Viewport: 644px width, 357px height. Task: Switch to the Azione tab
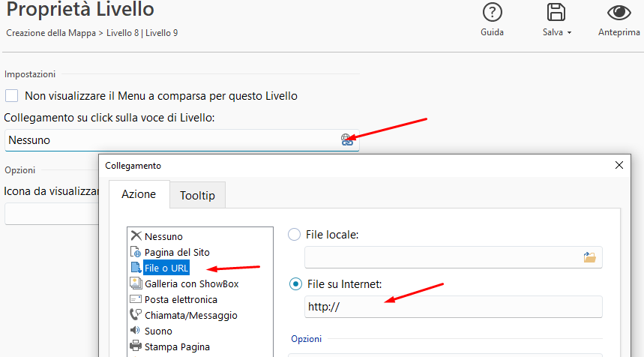pos(139,194)
